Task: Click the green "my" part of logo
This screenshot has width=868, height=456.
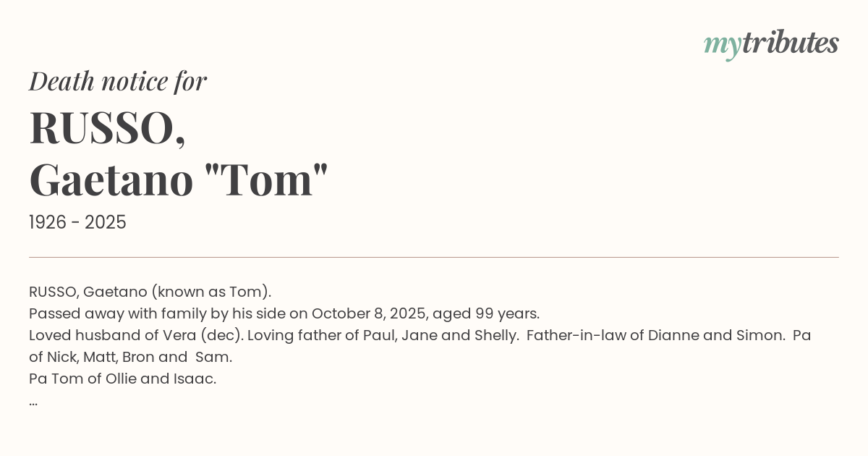Action: pyautogui.click(x=722, y=45)
